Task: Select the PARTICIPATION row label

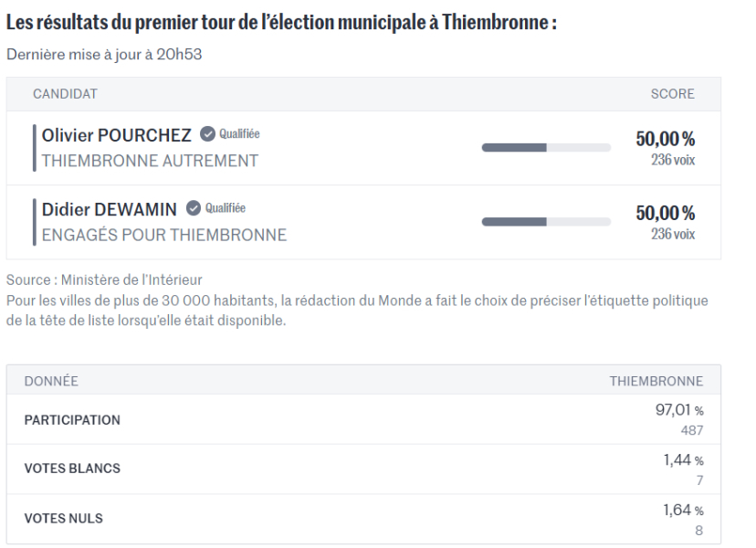Action: coord(72,420)
